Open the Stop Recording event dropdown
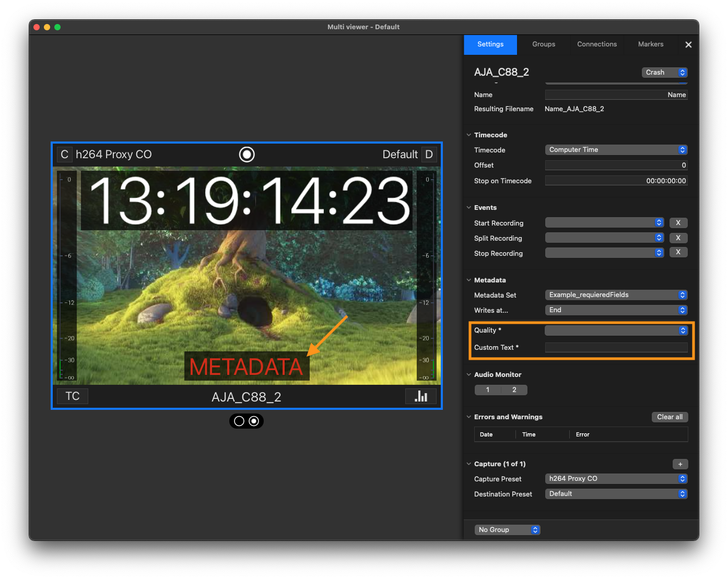Screen dimensions: 728x579 pos(604,253)
